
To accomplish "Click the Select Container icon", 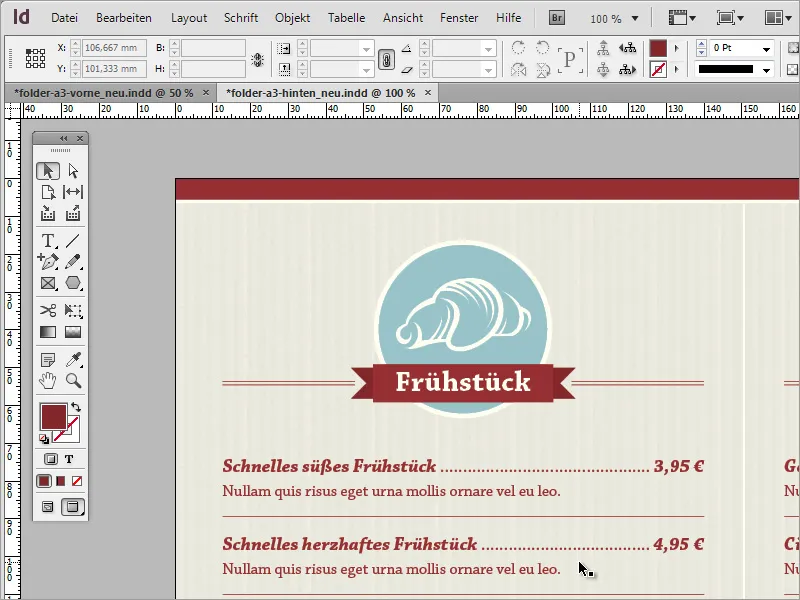I will (x=603, y=48).
